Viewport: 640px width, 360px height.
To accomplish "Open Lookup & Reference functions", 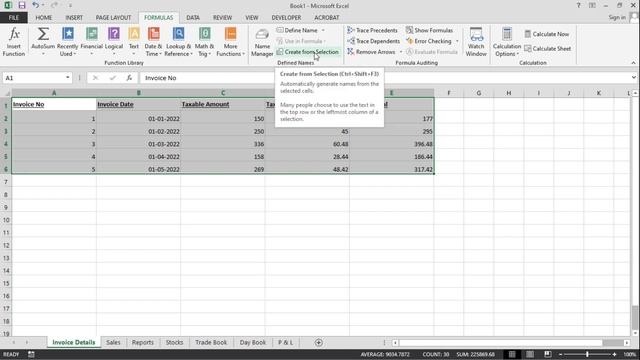I will coord(178,42).
